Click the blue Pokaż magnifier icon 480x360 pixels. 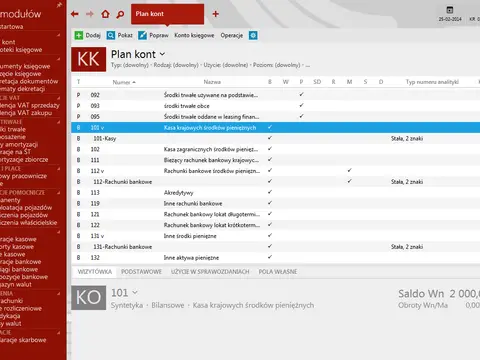[111, 35]
